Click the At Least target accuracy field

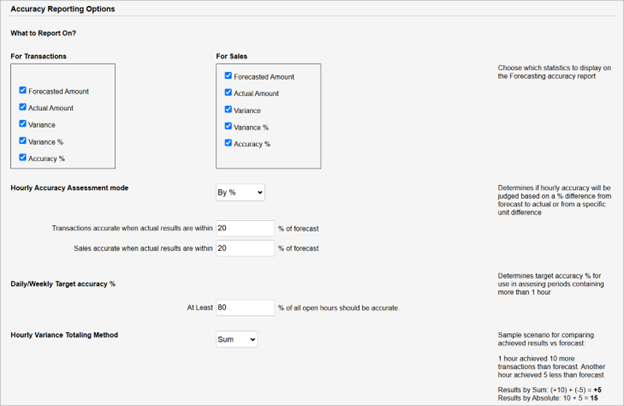pyautogui.click(x=245, y=308)
